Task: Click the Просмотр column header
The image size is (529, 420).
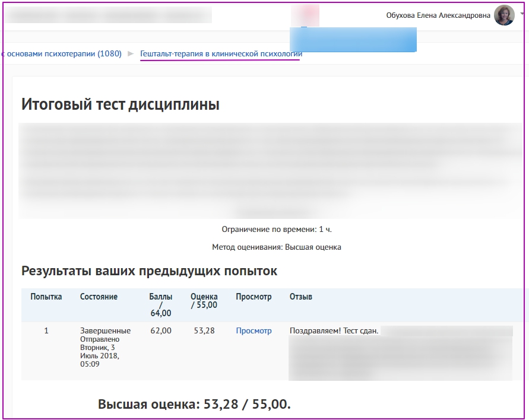Action: point(254,297)
